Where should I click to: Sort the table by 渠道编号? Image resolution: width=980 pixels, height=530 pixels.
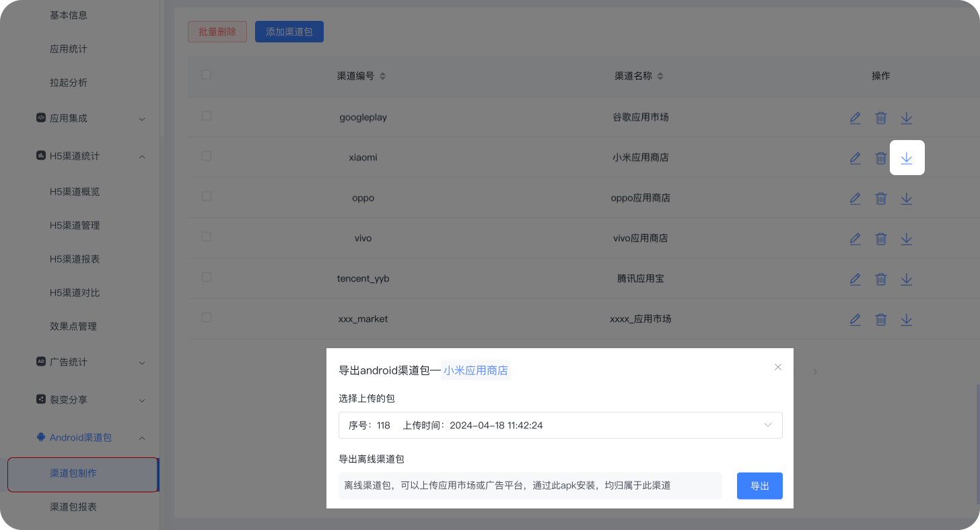382,75
